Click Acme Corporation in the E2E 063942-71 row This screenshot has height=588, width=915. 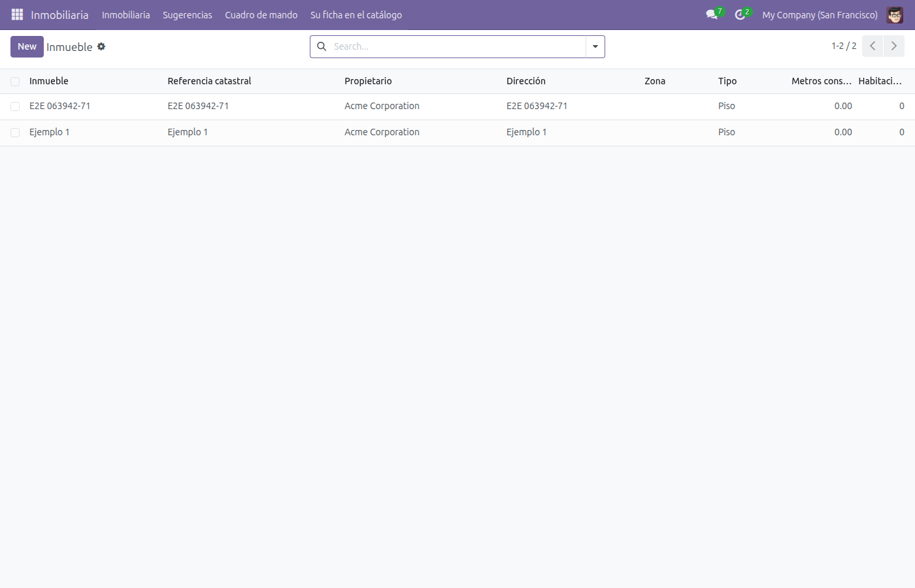click(x=382, y=106)
